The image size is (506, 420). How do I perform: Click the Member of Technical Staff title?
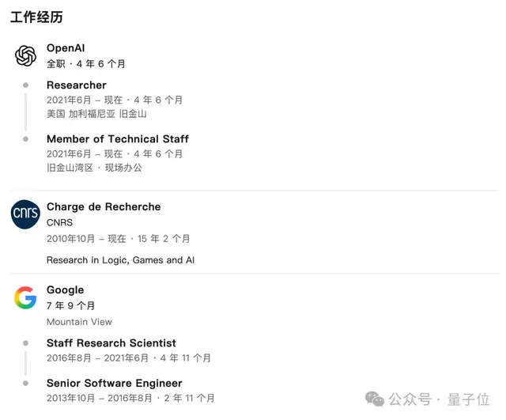coord(118,139)
